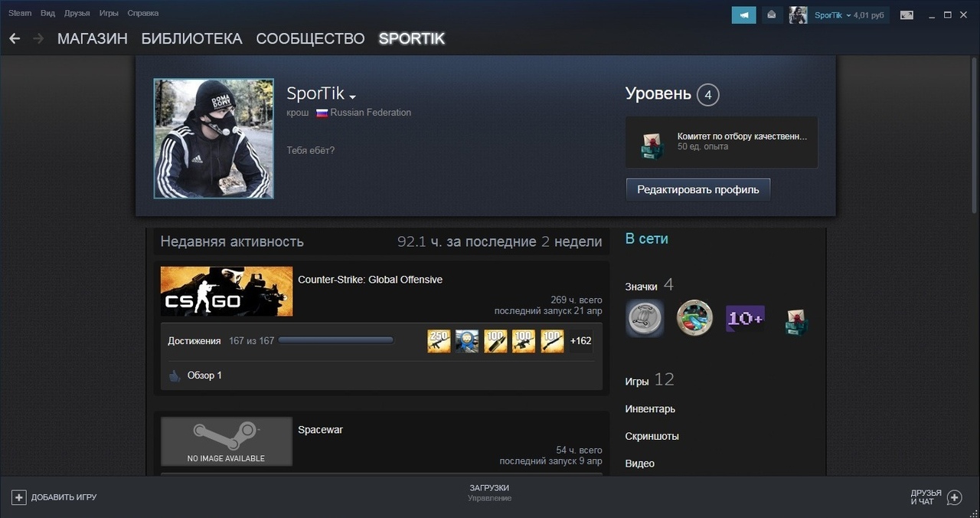Click the Уровень 4 level badge

click(707, 95)
